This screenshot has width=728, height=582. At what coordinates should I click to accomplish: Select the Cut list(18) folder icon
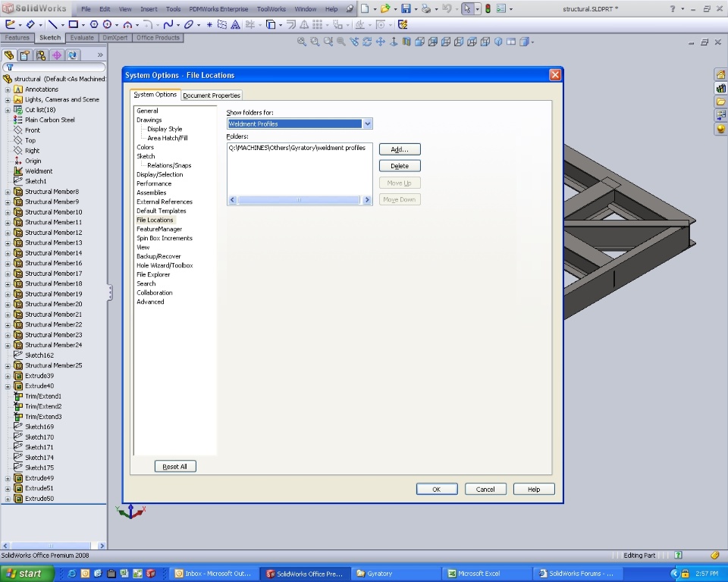(19, 110)
